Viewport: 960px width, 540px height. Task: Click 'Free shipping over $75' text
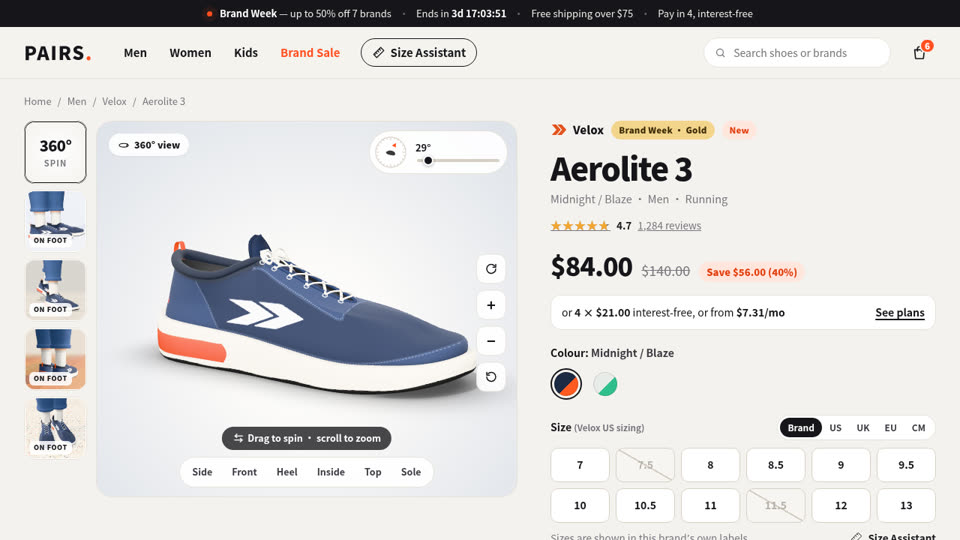pos(582,13)
